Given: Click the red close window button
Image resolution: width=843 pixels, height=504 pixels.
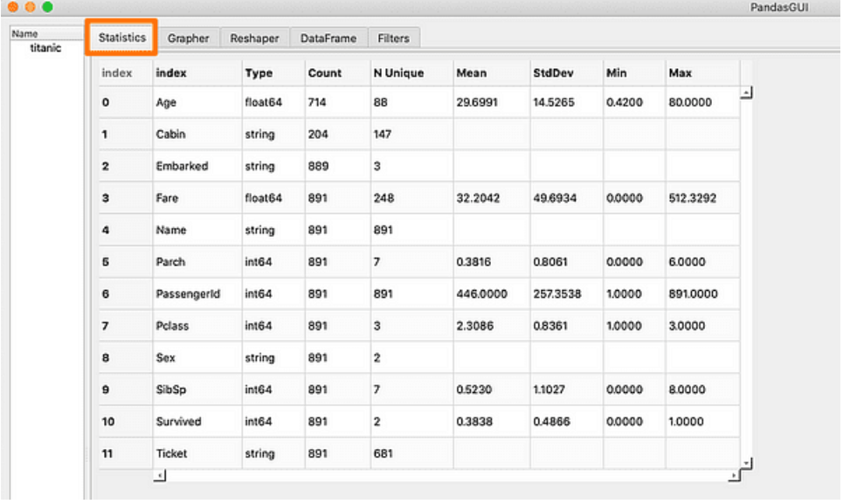Looking at the screenshot, I should [x=13, y=7].
